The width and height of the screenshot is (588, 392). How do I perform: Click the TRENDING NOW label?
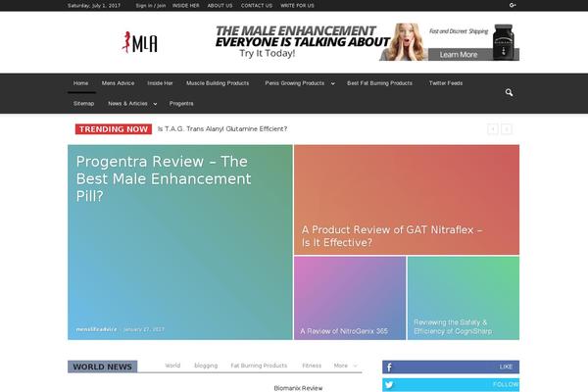pyautogui.click(x=114, y=129)
